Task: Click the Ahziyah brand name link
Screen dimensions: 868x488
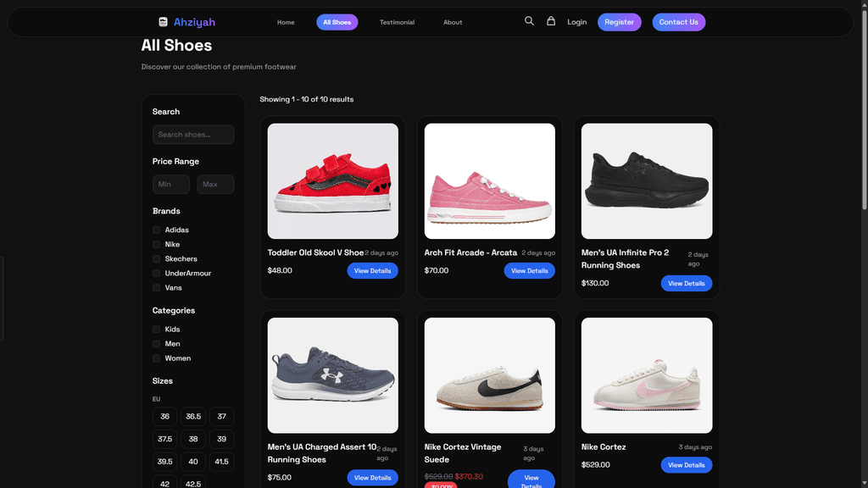Action: pyautogui.click(x=194, y=22)
